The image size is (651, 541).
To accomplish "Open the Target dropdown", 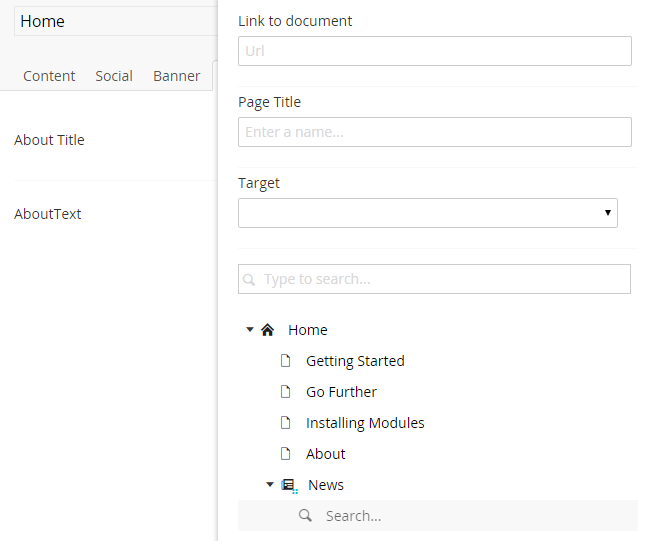I will tap(427, 213).
